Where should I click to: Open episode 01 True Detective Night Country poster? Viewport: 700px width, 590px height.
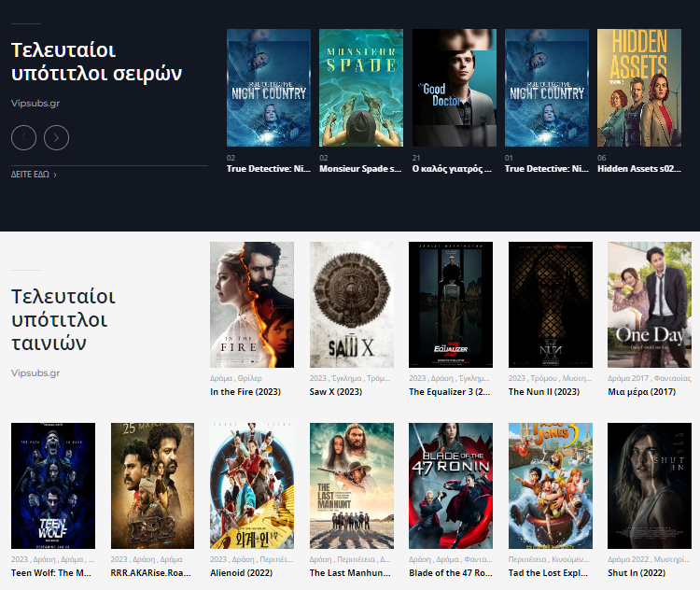click(x=547, y=88)
